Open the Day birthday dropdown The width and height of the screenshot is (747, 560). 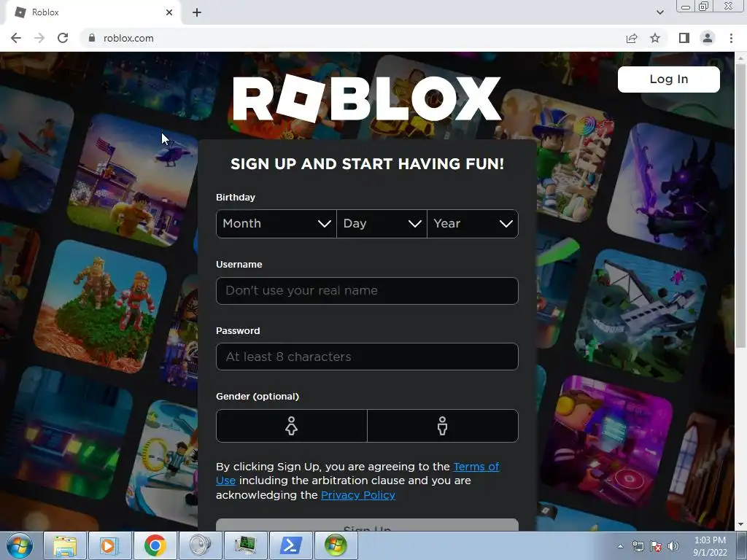point(382,224)
